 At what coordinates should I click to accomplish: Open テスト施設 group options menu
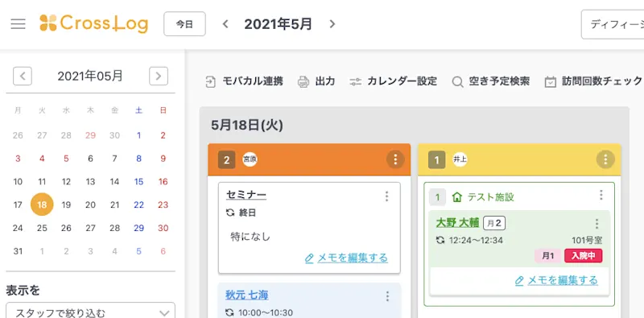tap(601, 195)
